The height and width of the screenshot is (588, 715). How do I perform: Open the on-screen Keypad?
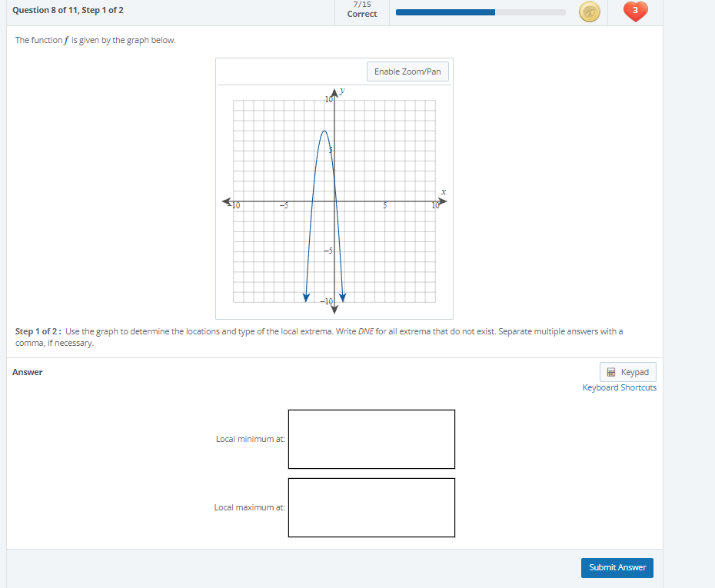point(627,372)
